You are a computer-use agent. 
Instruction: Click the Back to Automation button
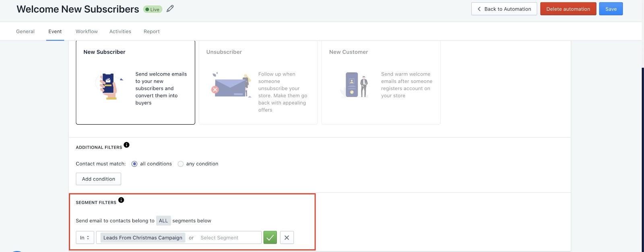(504, 9)
